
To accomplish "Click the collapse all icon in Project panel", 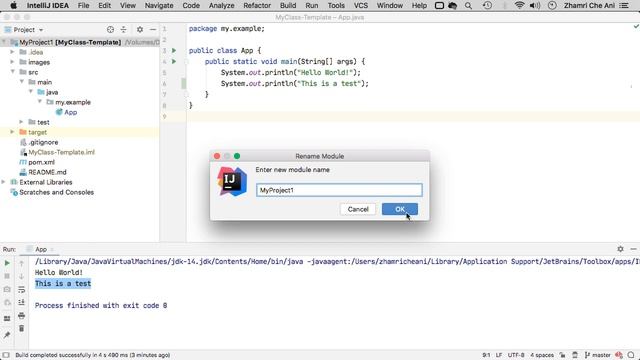I will pos(124,29).
